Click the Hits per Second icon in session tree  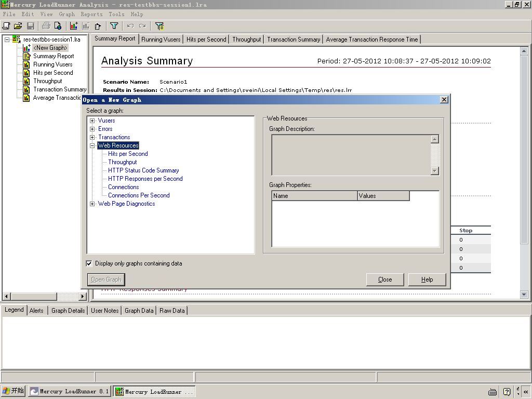point(26,73)
